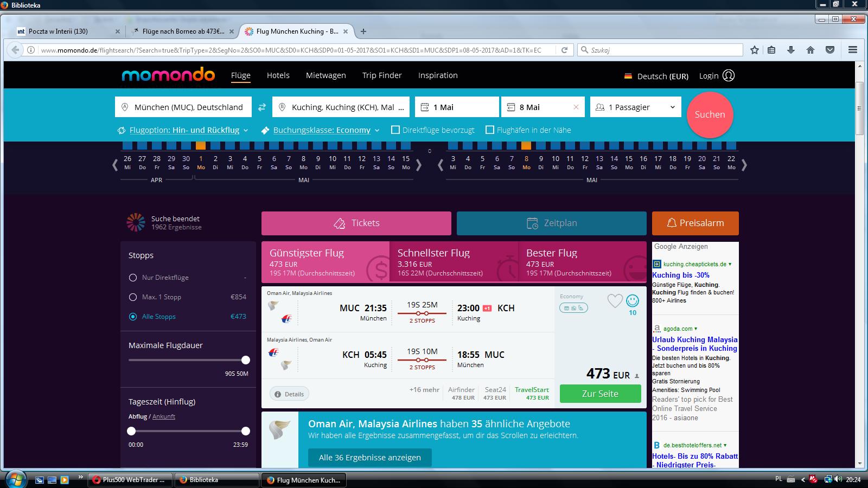Viewport: 868px width, 488px height.
Task: Select Max. 1 Stopp radio option
Action: [x=133, y=297]
